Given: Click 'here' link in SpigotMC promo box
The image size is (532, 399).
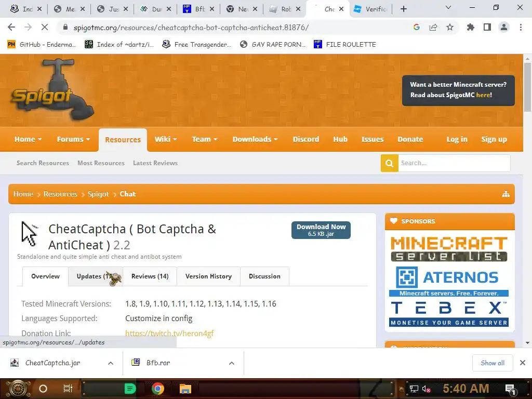Looking at the screenshot, I should click(483, 95).
